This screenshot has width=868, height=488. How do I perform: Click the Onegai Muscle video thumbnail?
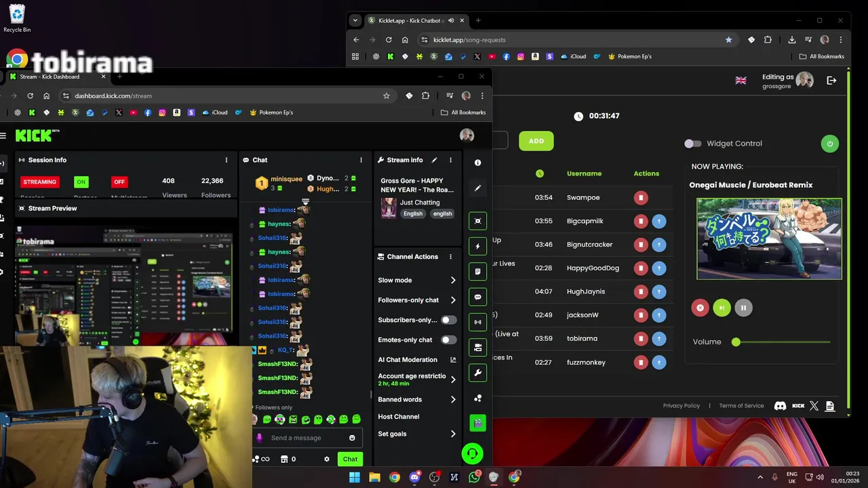(769, 239)
